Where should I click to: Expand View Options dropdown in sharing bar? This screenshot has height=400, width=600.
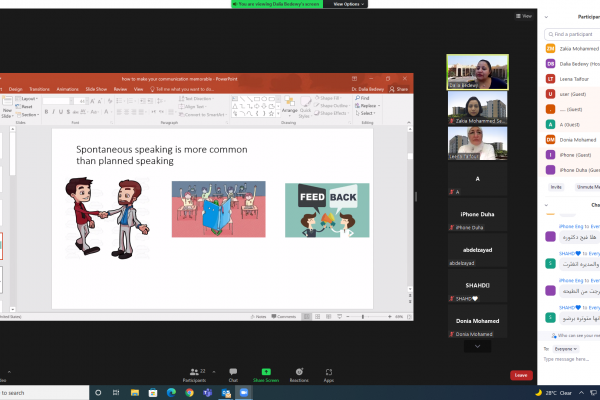point(349,4)
